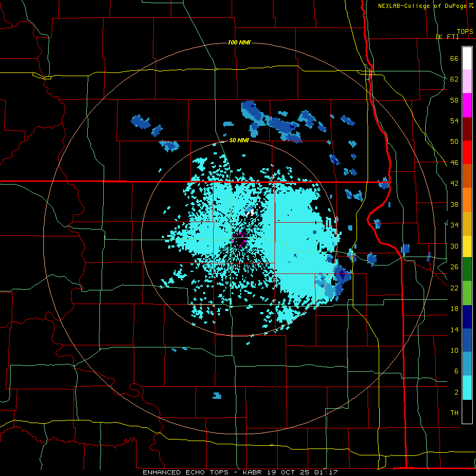Click the legend value 14

coord(454,329)
